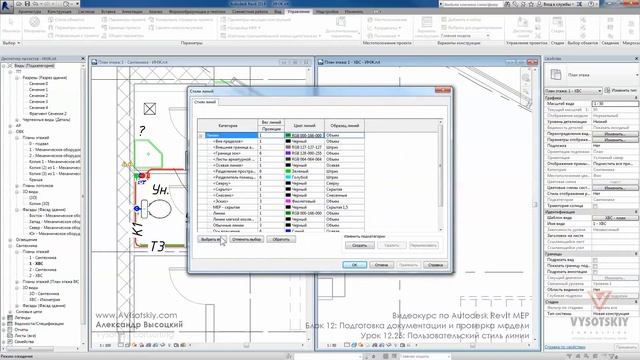The height and width of the screenshot is (360, 640).
Task: Select the Стили линий tab in the dialog
Action: pyautogui.click(x=205, y=102)
